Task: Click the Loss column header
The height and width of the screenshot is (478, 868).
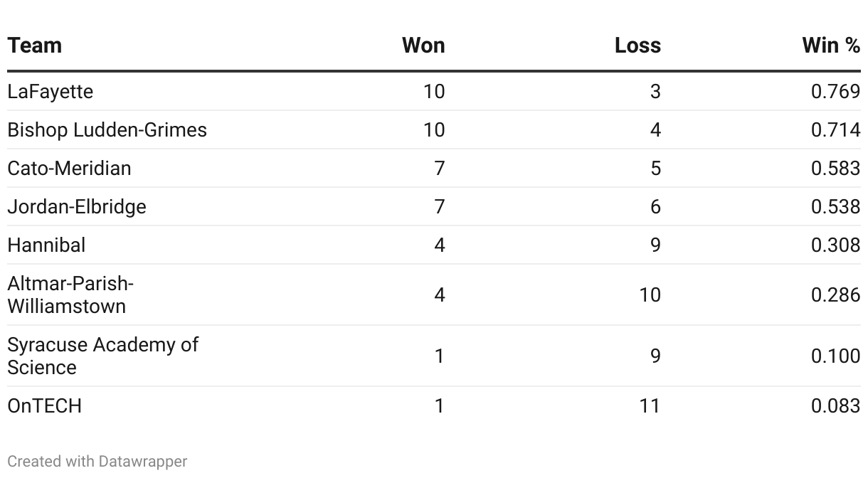Action: (x=638, y=46)
